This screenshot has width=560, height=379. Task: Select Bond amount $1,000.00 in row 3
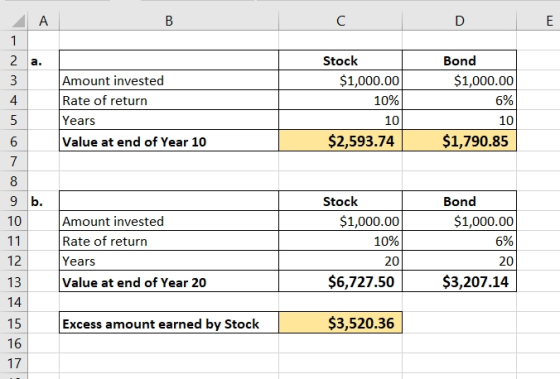tap(459, 81)
